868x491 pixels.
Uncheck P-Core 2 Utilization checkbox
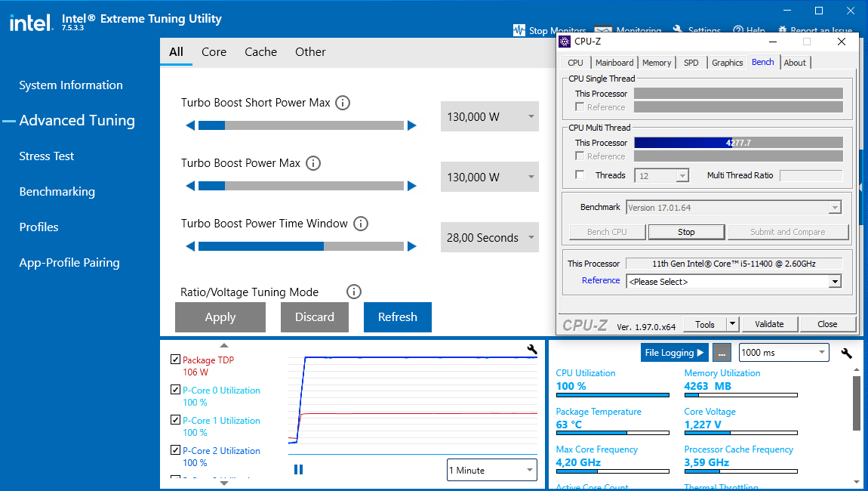[x=175, y=450]
